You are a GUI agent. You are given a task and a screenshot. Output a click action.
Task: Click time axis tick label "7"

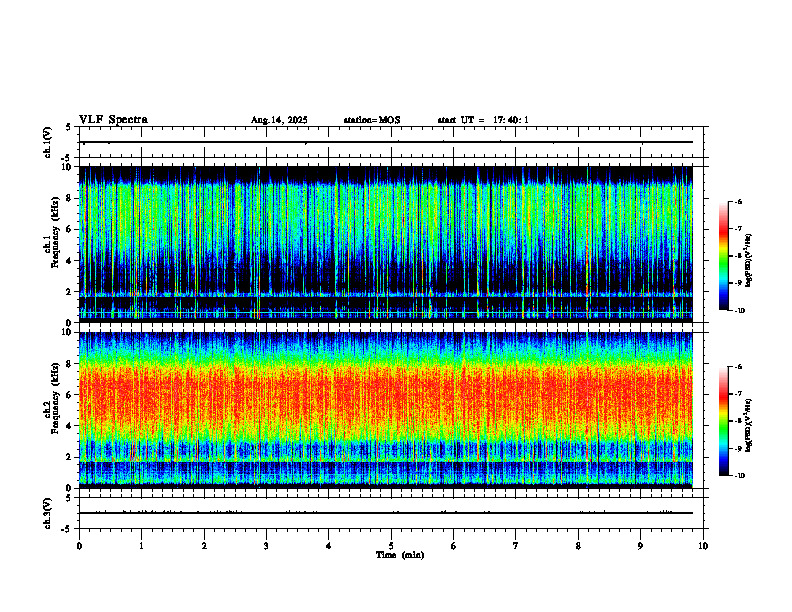[x=516, y=546]
